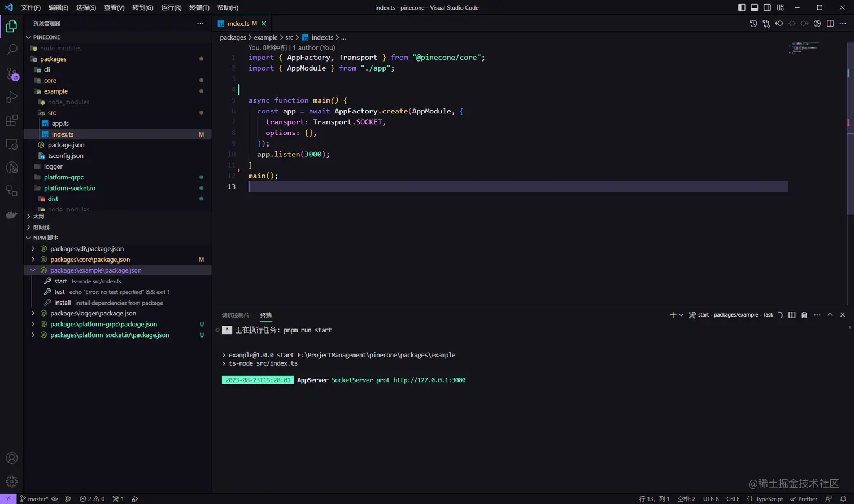Toggle the bottom Panel visibility
This screenshot has width=854, height=504.
755,7
